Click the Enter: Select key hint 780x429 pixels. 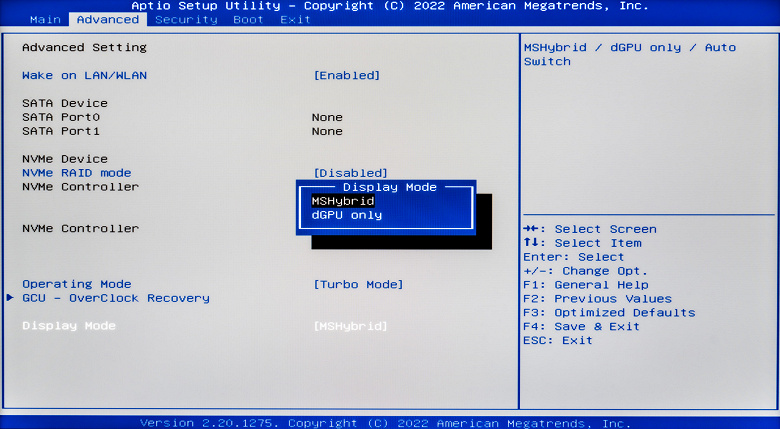point(574,257)
